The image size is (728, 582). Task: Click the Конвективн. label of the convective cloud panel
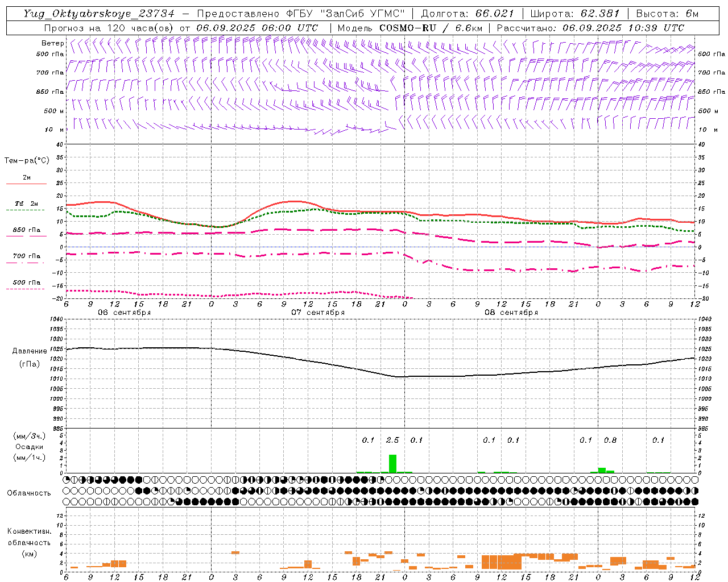coord(29,531)
